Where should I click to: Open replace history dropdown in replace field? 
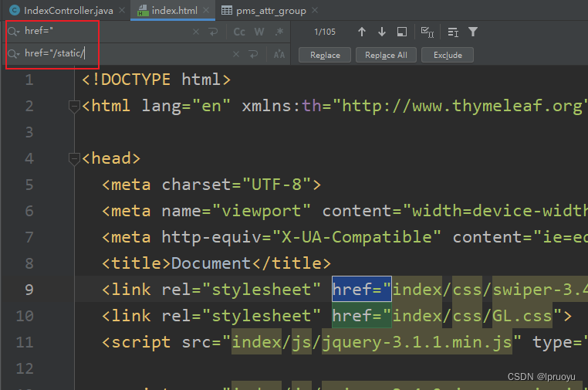click(x=13, y=54)
